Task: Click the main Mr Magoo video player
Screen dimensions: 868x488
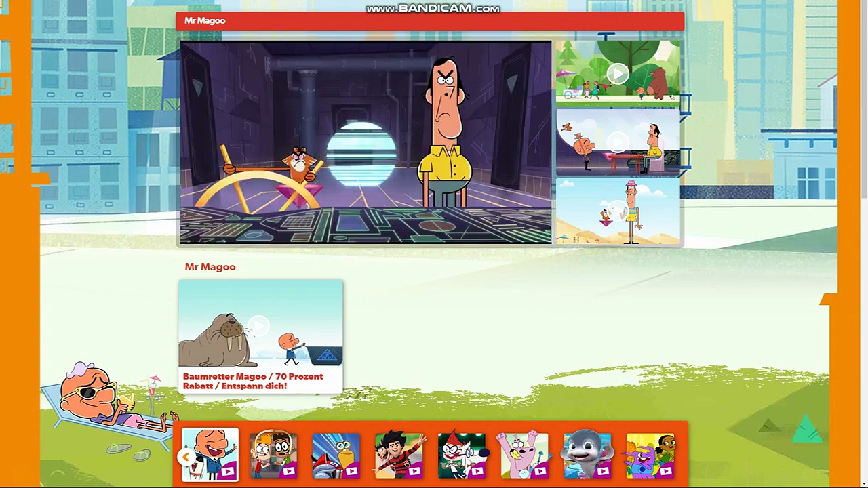Action: (366, 142)
